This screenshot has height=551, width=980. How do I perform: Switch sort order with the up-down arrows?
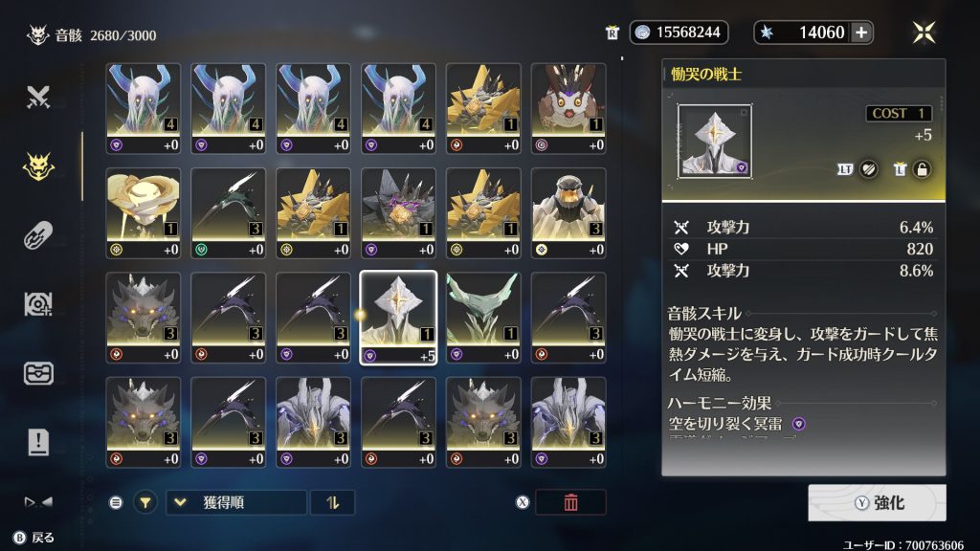coord(332,502)
